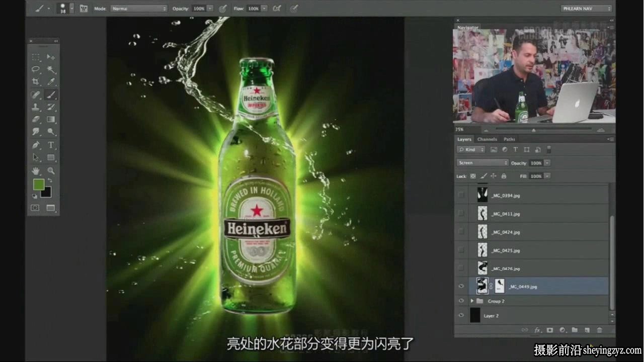
Task: Select the _MG_0449.jpg layer mask thumbnail
Action: (x=500, y=286)
